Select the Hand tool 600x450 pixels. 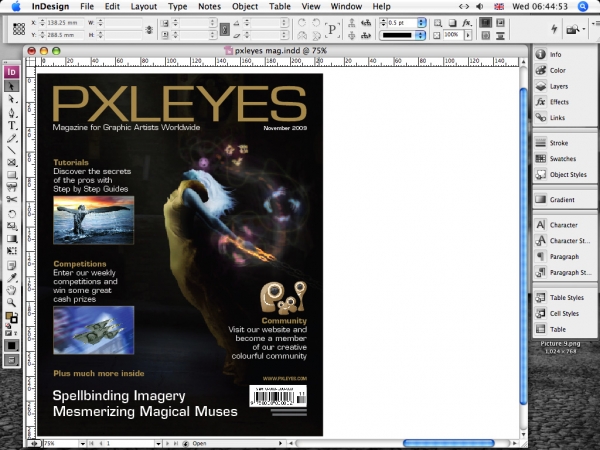tap(11, 290)
